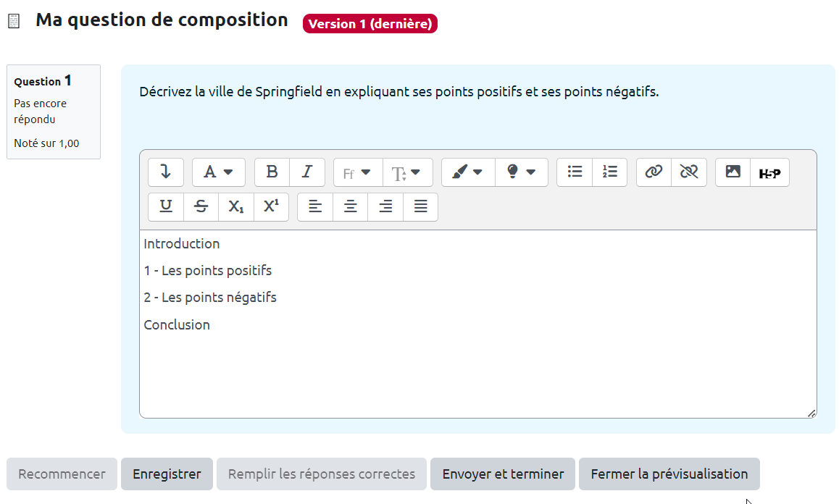Open the font family dropdown
839x504 pixels.
tap(357, 172)
